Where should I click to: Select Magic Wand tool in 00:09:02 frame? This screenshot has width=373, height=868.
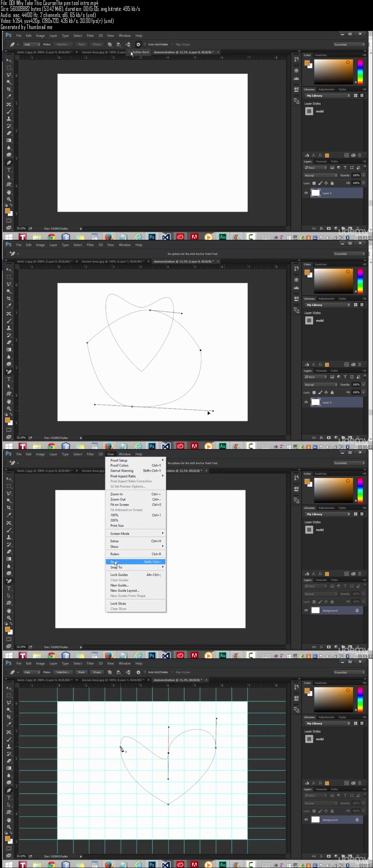pyautogui.click(x=9, y=501)
